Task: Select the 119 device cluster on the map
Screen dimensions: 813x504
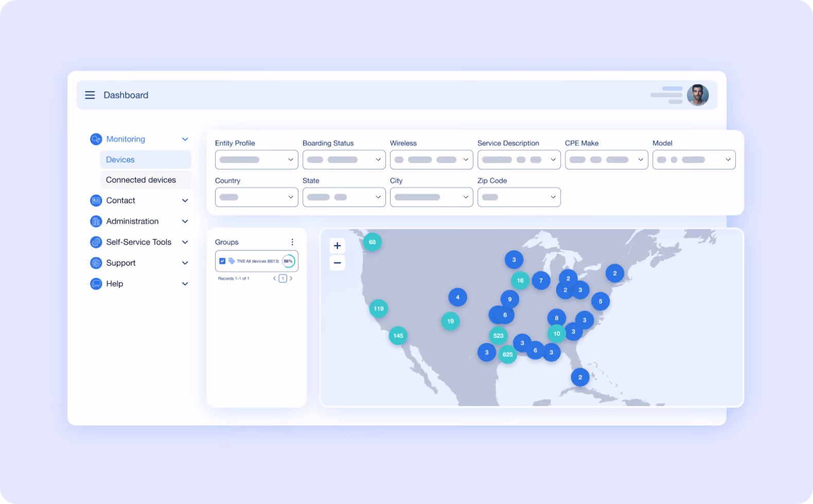Action: tap(379, 309)
